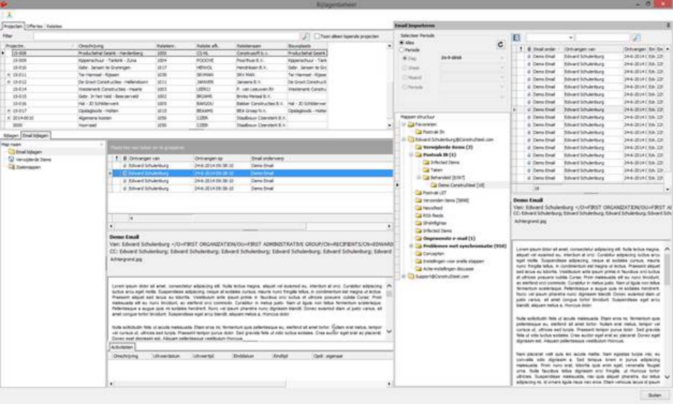Select the Periode radio button under Alles
The height and width of the screenshot is (404, 673).
click(x=402, y=50)
